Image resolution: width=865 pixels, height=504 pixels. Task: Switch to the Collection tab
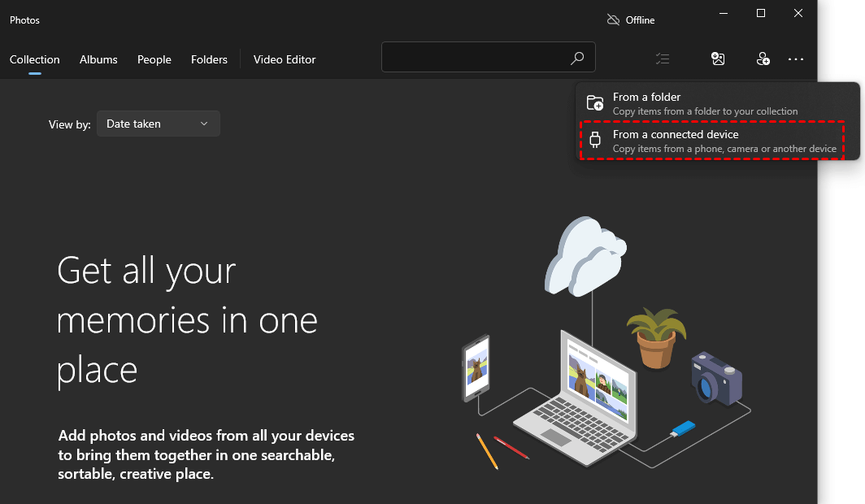pyautogui.click(x=35, y=59)
